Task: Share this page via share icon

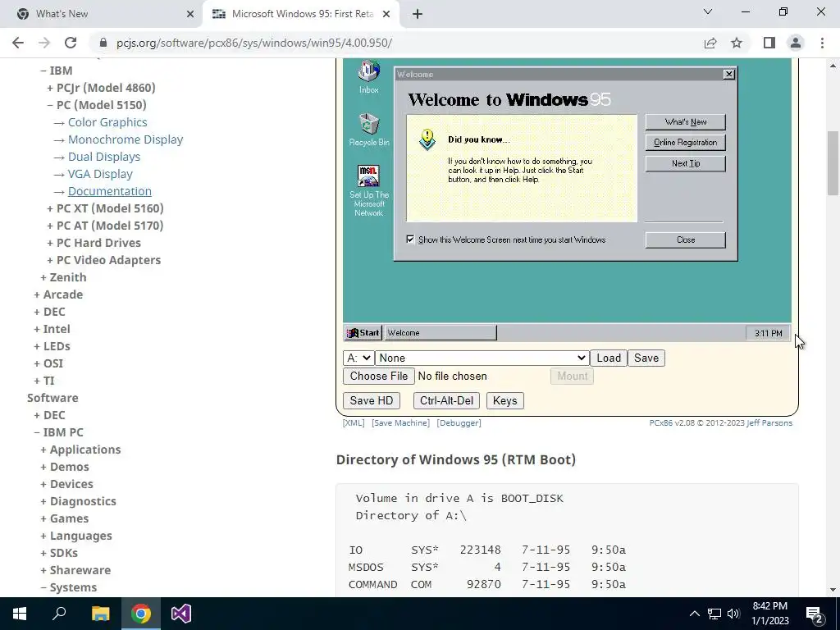Action: click(710, 43)
